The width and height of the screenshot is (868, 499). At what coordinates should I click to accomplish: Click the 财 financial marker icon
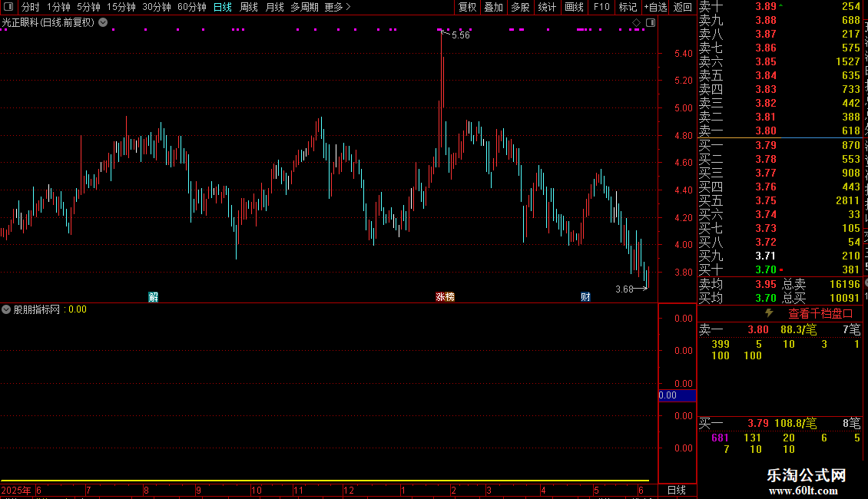tap(585, 297)
